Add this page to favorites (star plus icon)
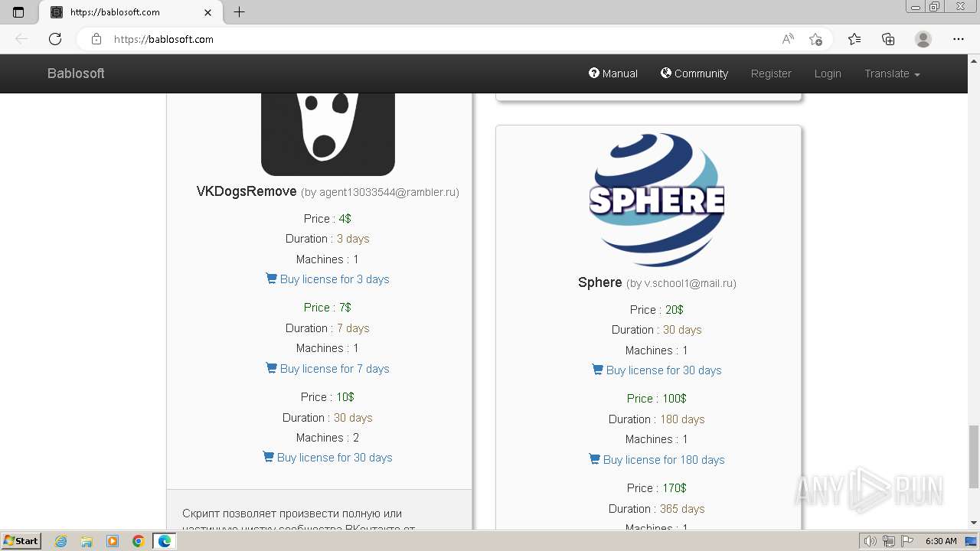 (x=815, y=39)
